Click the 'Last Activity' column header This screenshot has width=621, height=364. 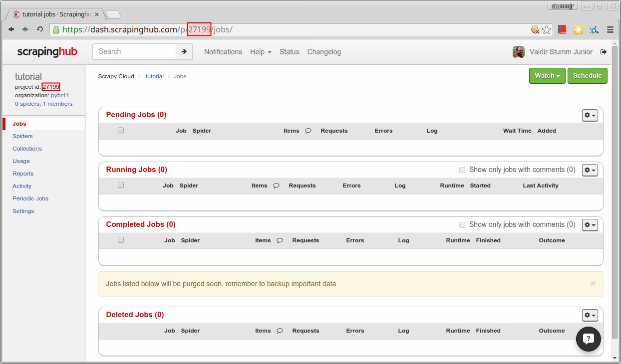tap(541, 185)
